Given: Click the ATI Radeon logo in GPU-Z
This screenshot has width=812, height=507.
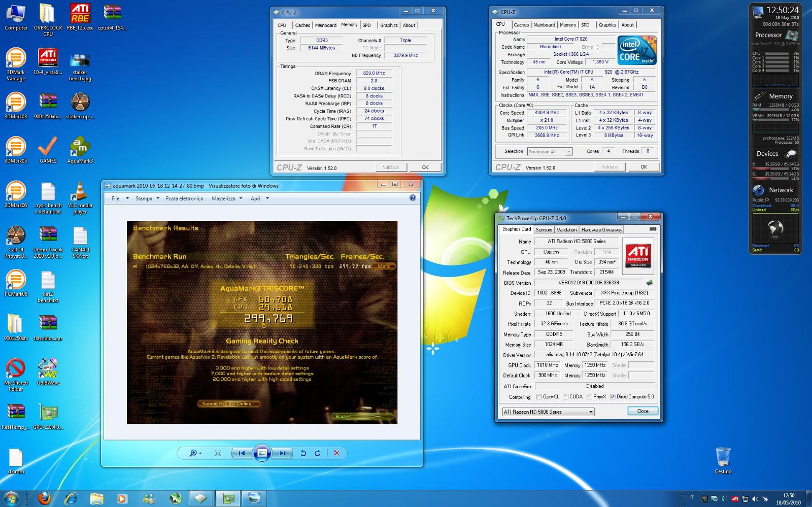Looking at the screenshot, I should (x=638, y=257).
